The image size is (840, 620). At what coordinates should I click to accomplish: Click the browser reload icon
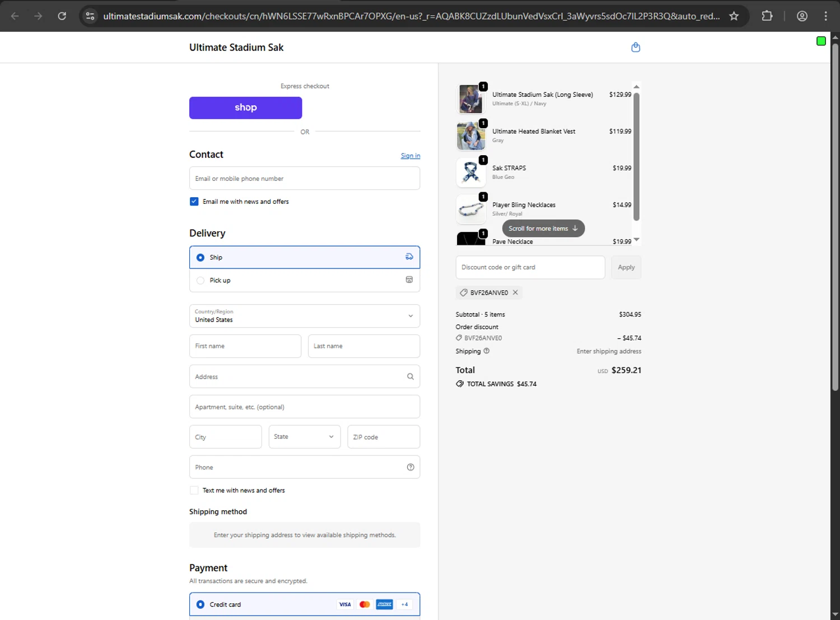(x=62, y=16)
